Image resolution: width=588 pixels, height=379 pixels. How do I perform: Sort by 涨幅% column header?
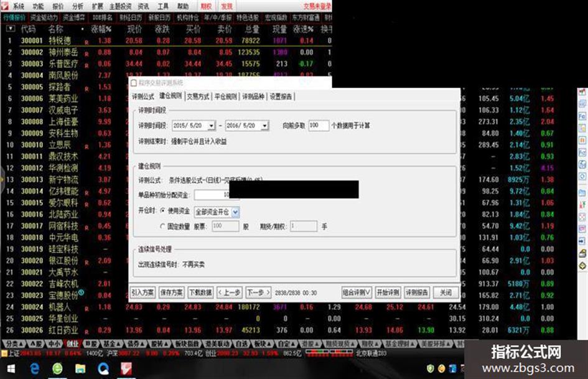pos(101,29)
